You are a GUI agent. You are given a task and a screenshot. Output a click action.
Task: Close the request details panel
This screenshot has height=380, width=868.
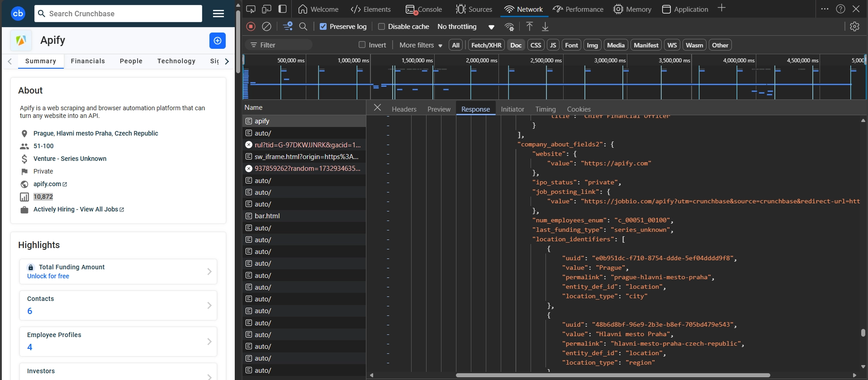[378, 108]
